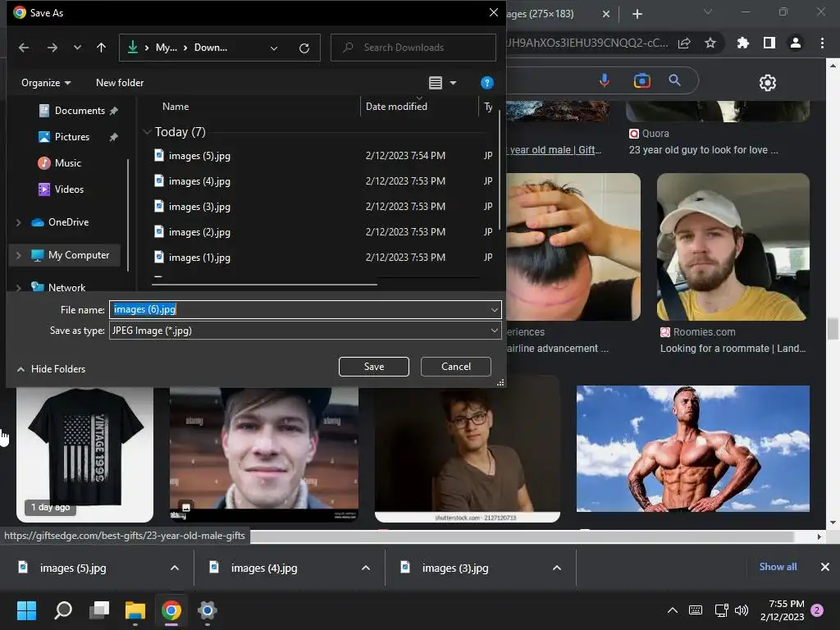840x630 pixels.
Task: Open Google quick settings gear
Action: (x=767, y=83)
